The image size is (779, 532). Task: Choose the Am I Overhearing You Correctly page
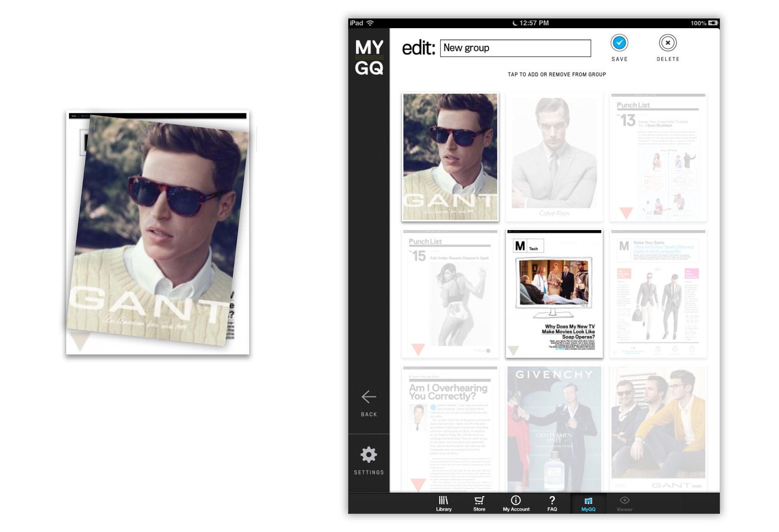click(450, 428)
